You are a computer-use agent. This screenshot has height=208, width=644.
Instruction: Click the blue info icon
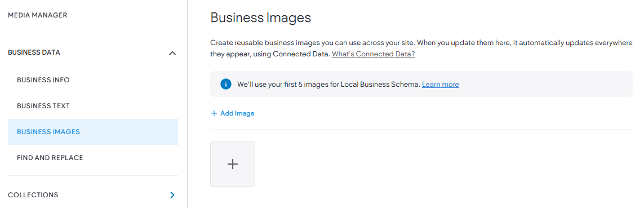[225, 84]
